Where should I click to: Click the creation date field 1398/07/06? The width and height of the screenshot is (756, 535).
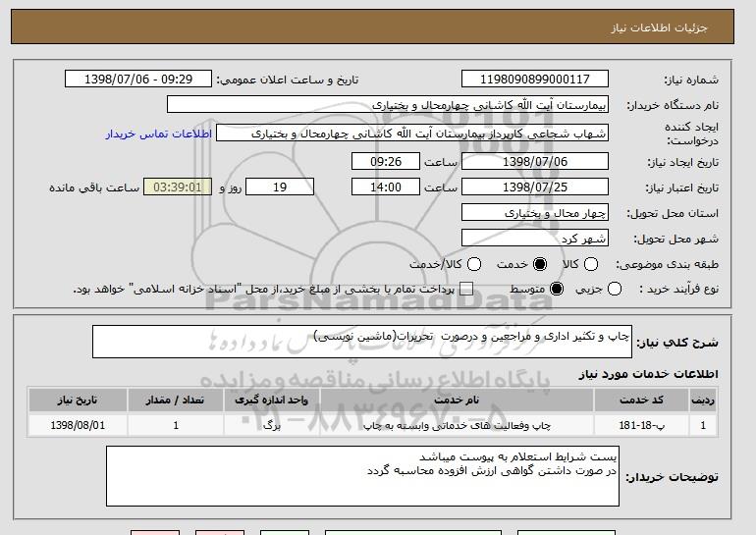(x=535, y=161)
